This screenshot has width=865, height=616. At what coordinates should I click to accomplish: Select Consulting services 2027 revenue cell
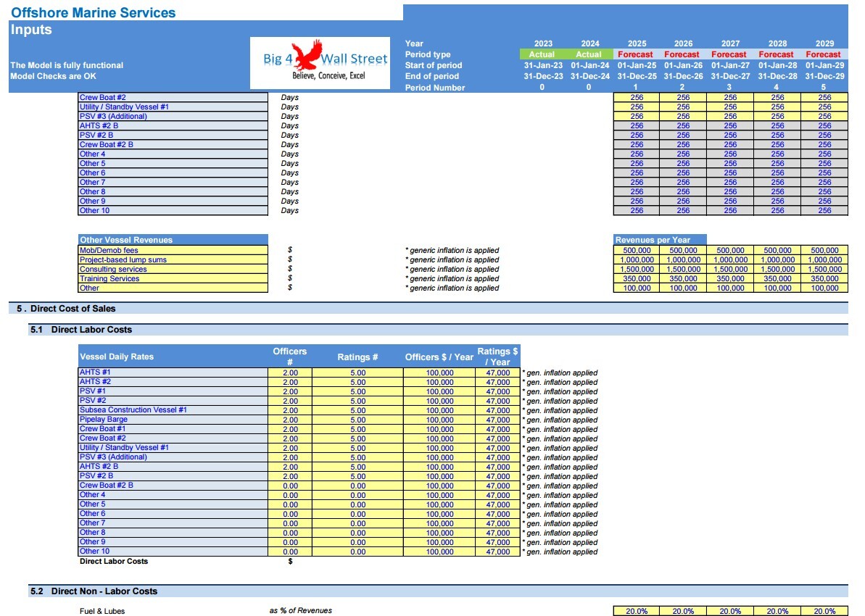click(x=730, y=269)
